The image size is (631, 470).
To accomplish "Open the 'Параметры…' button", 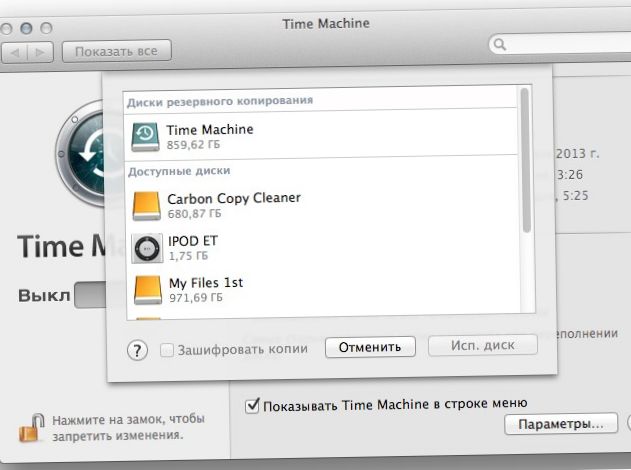I will [561, 424].
